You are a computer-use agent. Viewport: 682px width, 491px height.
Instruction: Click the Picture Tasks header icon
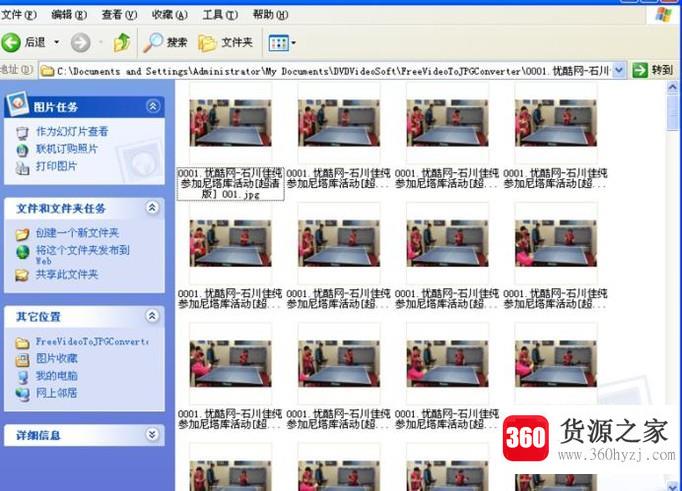pos(17,103)
